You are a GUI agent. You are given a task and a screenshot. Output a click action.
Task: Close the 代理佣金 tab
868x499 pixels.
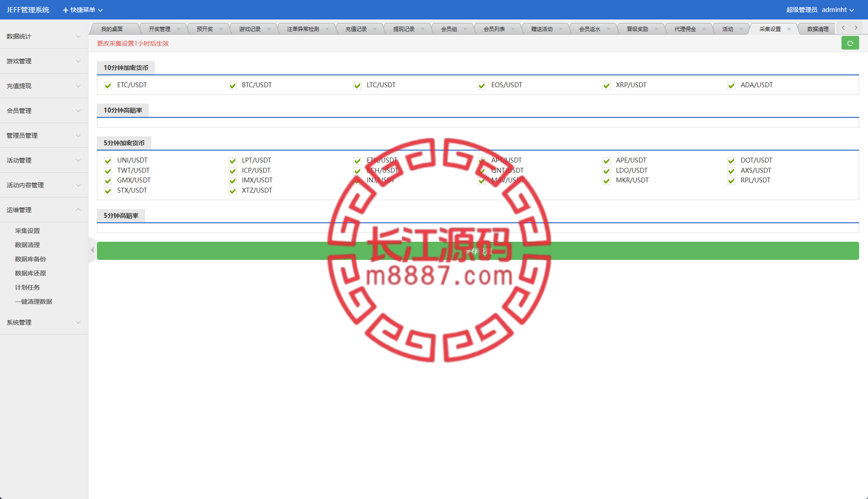point(704,29)
